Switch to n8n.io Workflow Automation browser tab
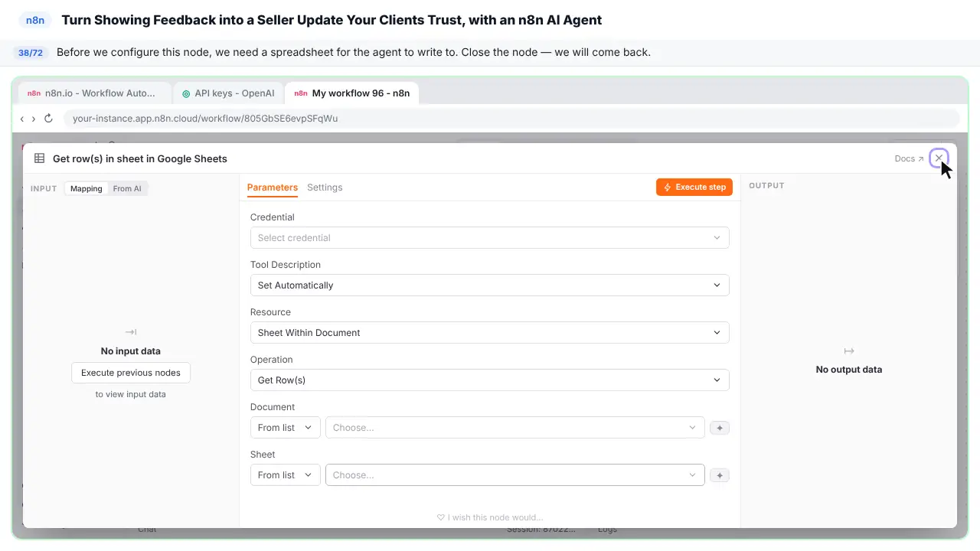This screenshot has height=551, width=980. point(95,93)
